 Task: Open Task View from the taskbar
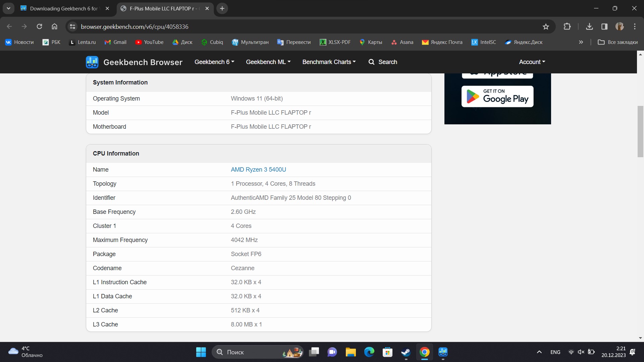(x=314, y=352)
